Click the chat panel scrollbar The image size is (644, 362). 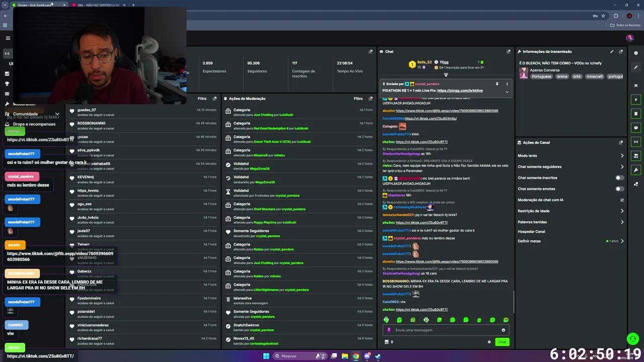coord(514,302)
